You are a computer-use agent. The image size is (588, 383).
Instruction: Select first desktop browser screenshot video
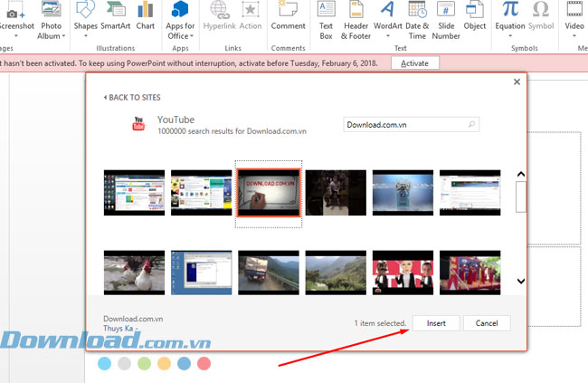(x=134, y=193)
